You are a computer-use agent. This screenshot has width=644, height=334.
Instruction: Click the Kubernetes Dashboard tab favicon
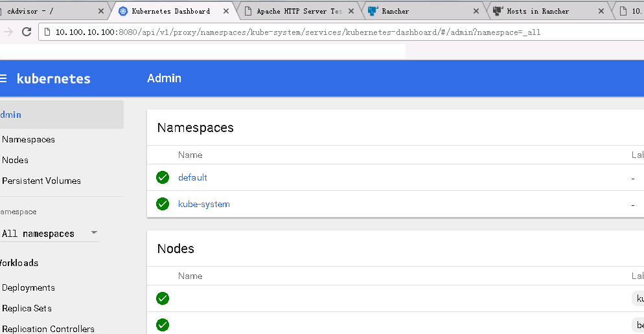123,12
